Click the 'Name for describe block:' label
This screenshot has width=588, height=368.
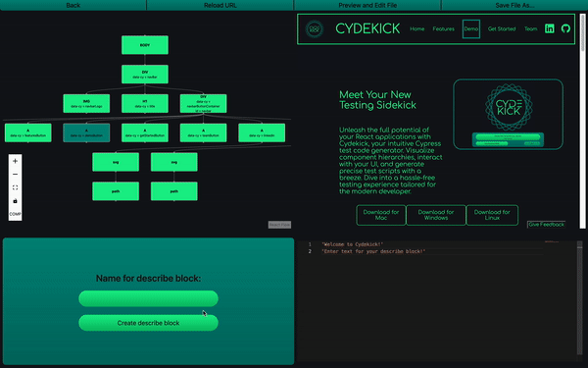pyautogui.click(x=148, y=279)
